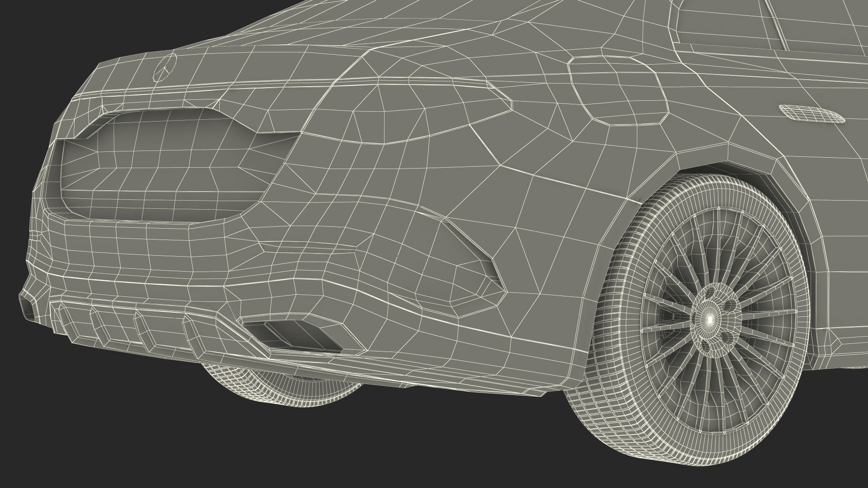Click the dark empty background area
The height and width of the screenshot is (488, 868).
(90, 429)
